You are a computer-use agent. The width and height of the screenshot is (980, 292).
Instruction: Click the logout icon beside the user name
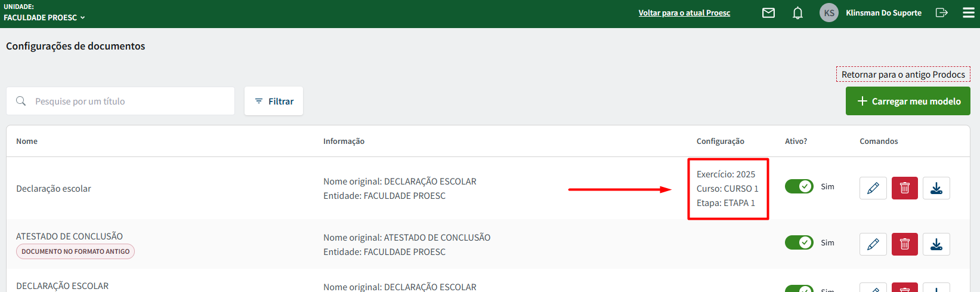pos(941,13)
